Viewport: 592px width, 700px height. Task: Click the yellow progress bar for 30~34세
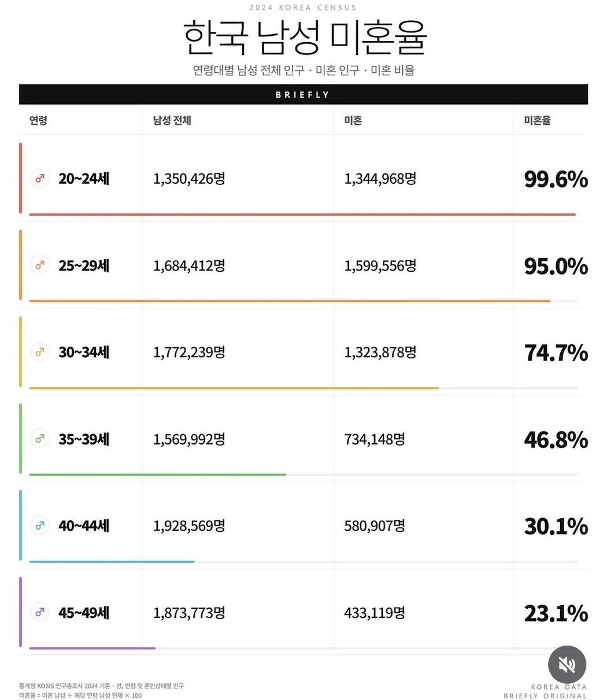coord(234,388)
